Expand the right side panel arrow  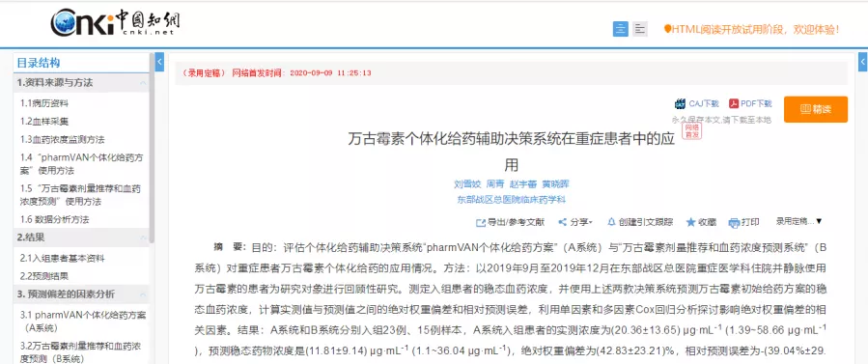click(863, 62)
